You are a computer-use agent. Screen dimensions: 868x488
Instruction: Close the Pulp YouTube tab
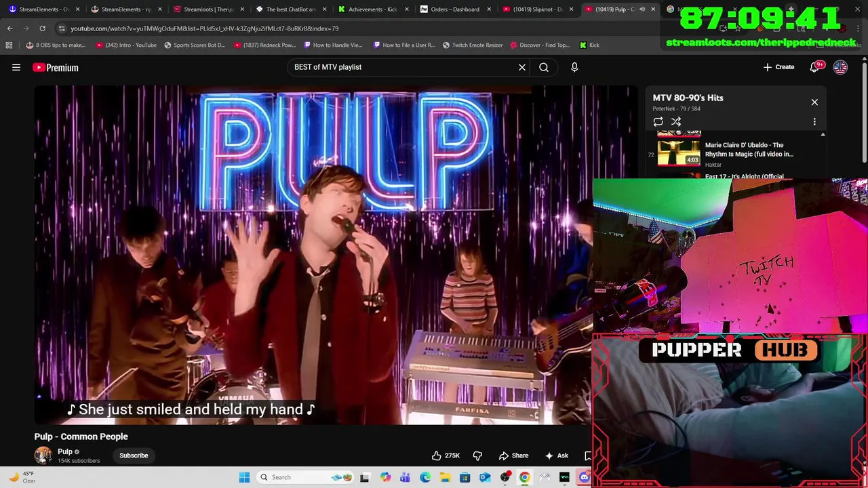pyautogui.click(x=653, y=9)
